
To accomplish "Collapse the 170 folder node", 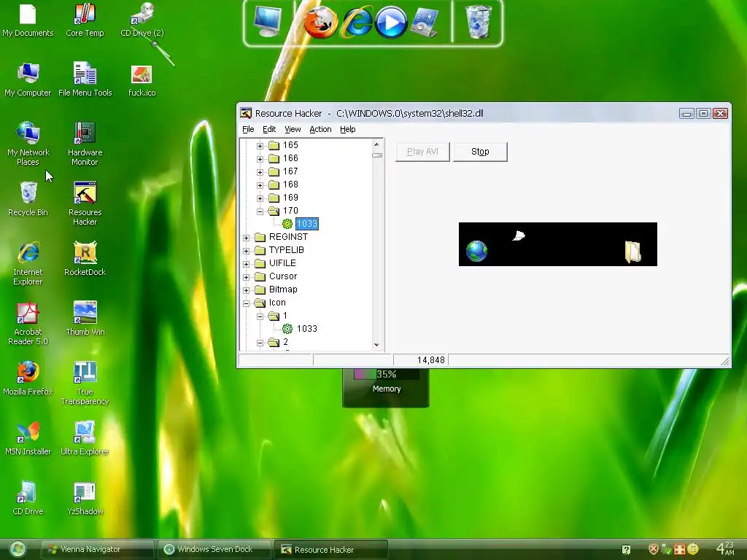I will click(x=260, y=211).
